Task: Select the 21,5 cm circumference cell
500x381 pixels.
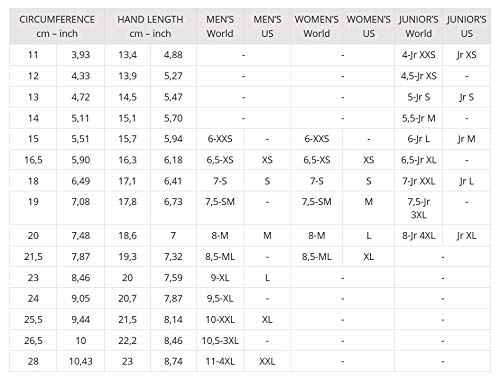Action: [x=33, y=257]
